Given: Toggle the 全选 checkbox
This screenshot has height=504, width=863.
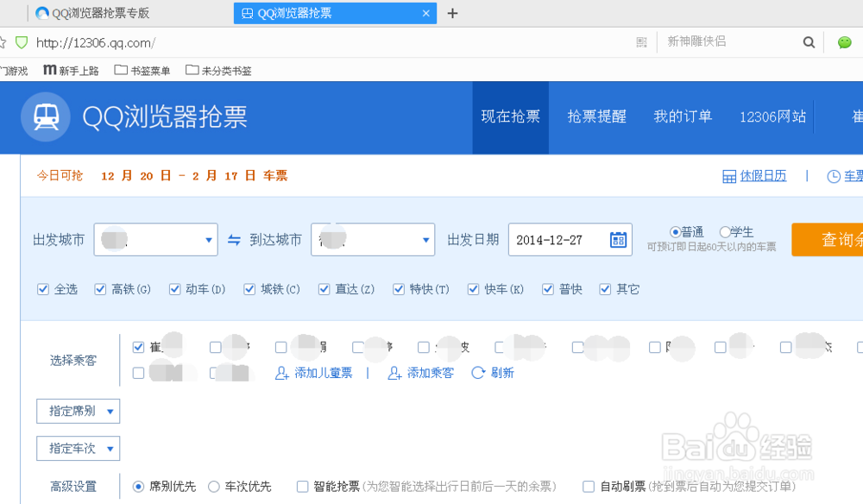Looking at the screenshot, I should [x=43, y=289].
